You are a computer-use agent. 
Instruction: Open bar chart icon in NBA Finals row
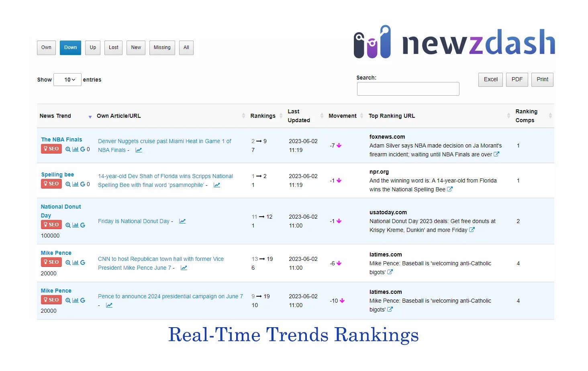(76, 149)
